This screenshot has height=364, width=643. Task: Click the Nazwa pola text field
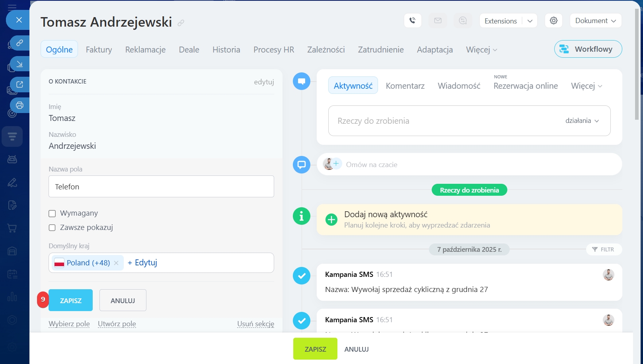click(x=161, y=187)
